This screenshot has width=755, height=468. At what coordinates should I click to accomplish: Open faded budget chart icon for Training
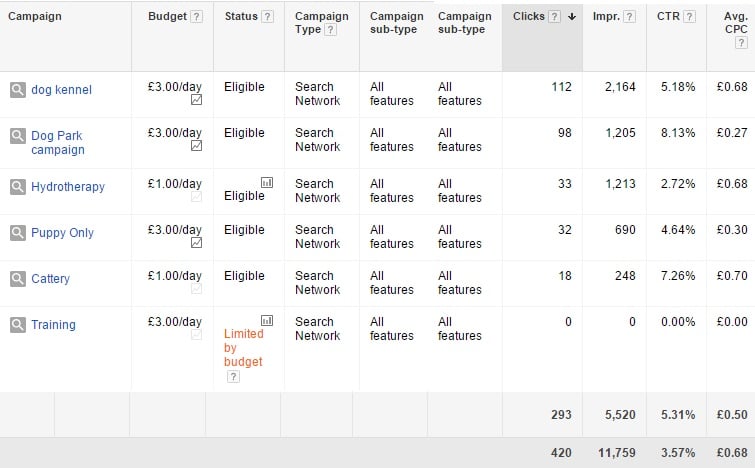point(196,335)
